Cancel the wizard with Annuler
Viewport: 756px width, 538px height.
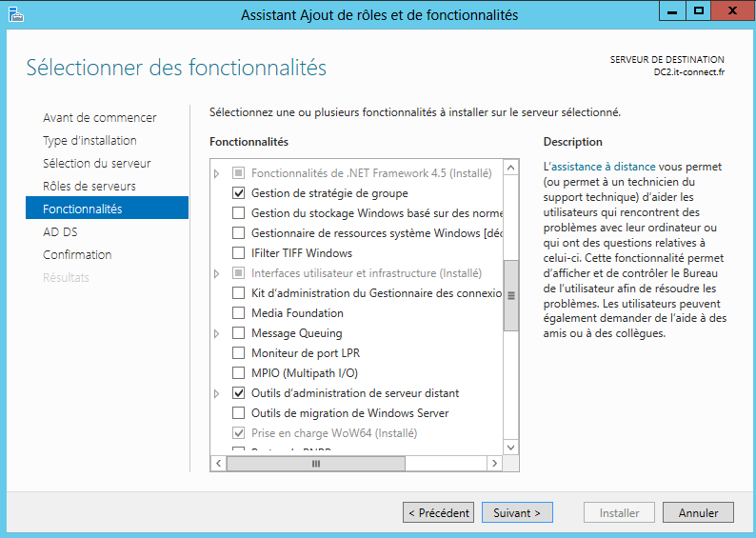(x=698, y=513)
